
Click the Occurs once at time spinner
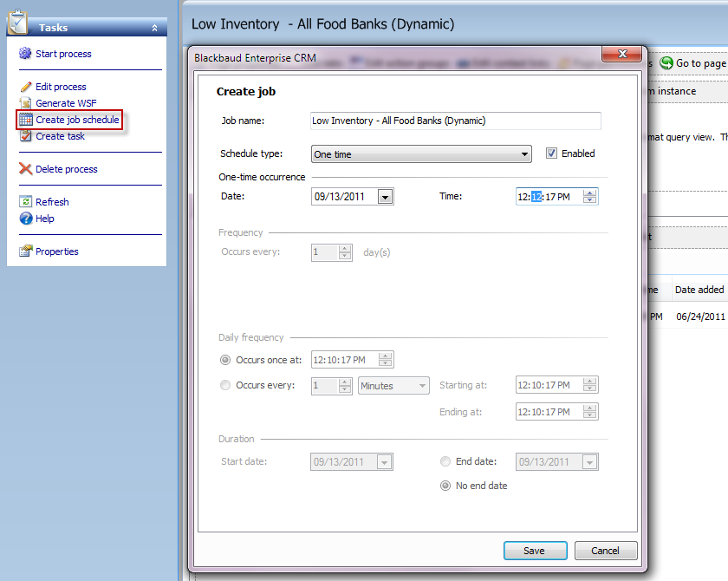pyautogui.click(x=385, y=360)
